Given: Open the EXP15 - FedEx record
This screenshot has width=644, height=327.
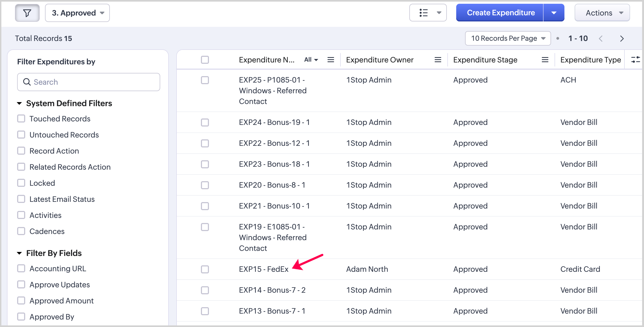Looking at the screenshot, I should tap(264, 269).
